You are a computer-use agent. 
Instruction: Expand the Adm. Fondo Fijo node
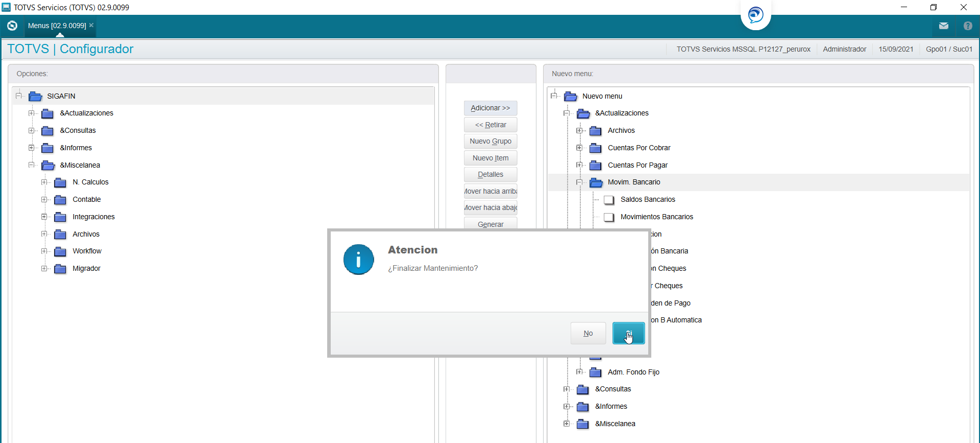pos(579,371)
